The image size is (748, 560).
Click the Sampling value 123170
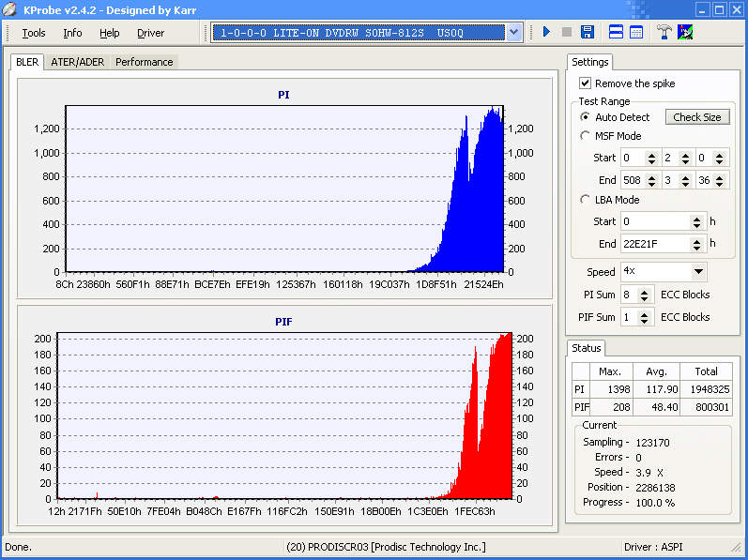(652, 443)
